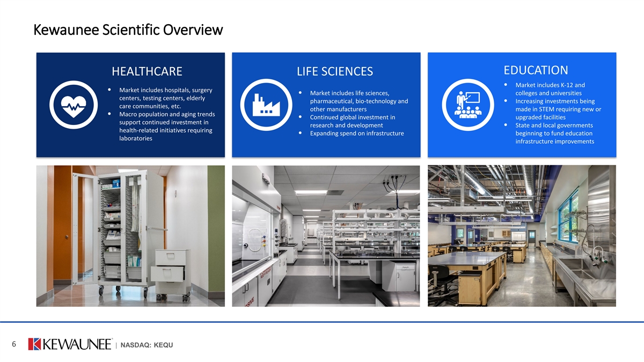
Task: Click slide page number 6
Action: tap(14, 344)
